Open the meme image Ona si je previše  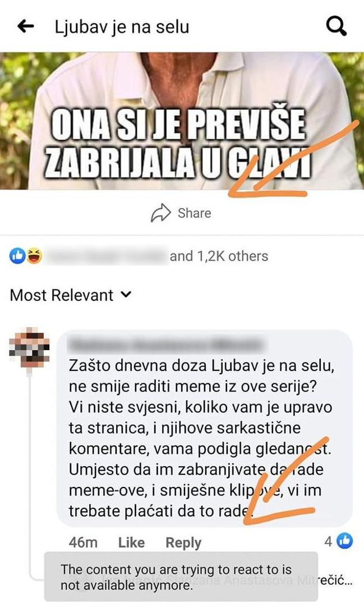182,121
